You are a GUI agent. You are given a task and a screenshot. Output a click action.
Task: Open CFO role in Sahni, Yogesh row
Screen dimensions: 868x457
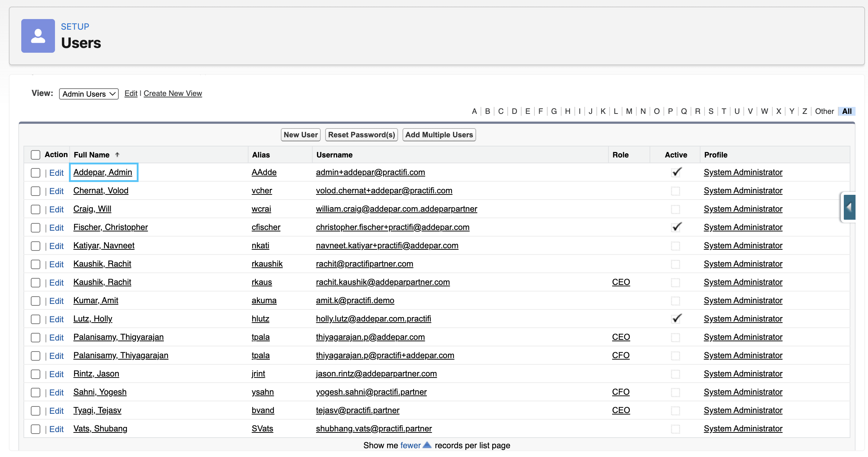(x=621, y=392)
